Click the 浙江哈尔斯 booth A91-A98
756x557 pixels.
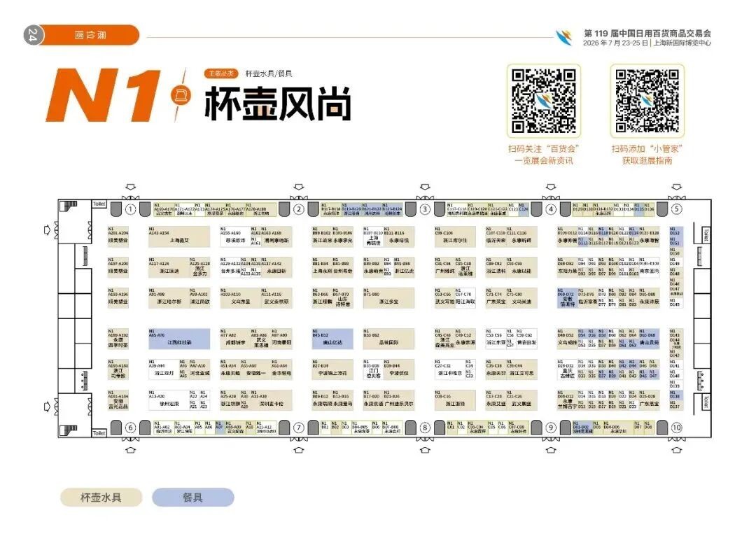click(168, 298)
